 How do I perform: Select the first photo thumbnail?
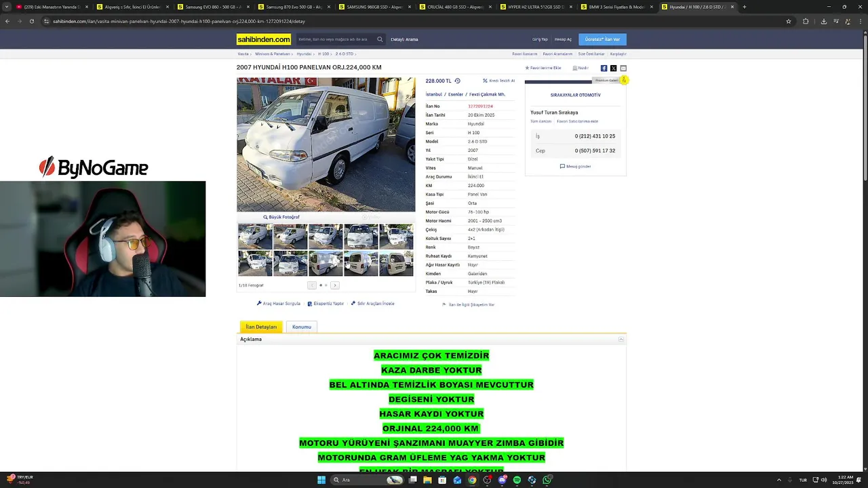[x=255, y=237]
